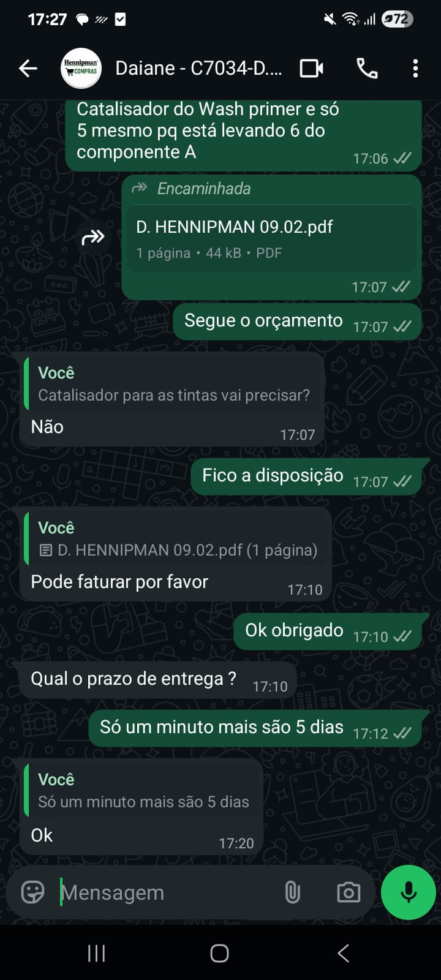Tap the forward arrow beside the PDF
441x980 pixels.
pos(93,237)
